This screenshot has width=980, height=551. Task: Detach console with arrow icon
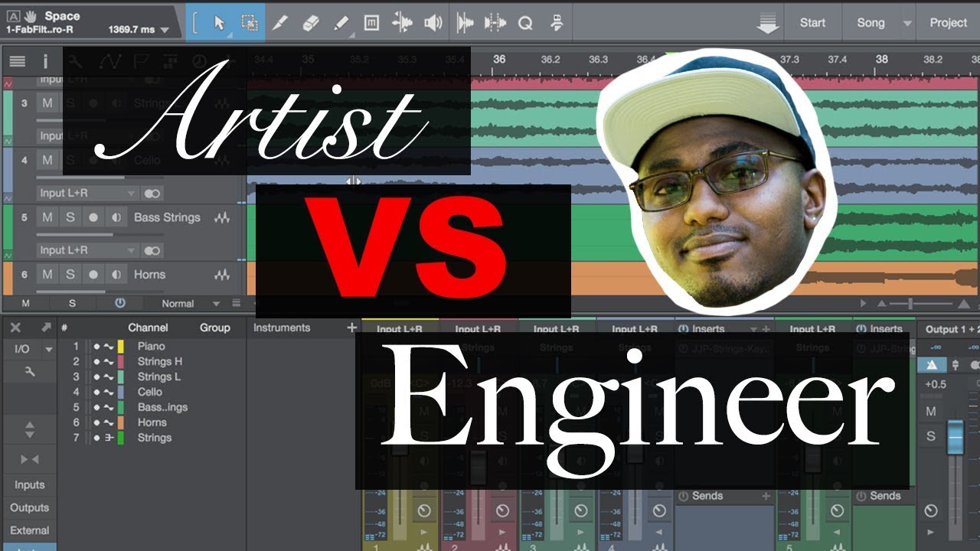pos(45,328)
